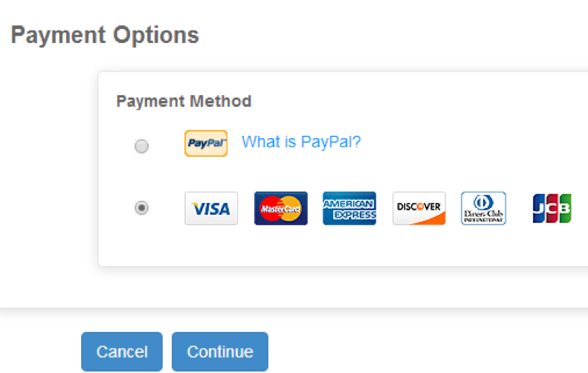Click the Diners Club International icon
The height and width of the screenshot is (373, 588).
tap(483, 209)
